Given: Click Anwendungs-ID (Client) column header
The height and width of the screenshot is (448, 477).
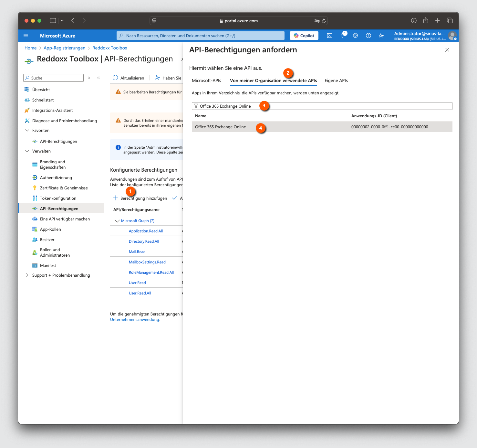Looking at the screenshot, I should point(374,116).
